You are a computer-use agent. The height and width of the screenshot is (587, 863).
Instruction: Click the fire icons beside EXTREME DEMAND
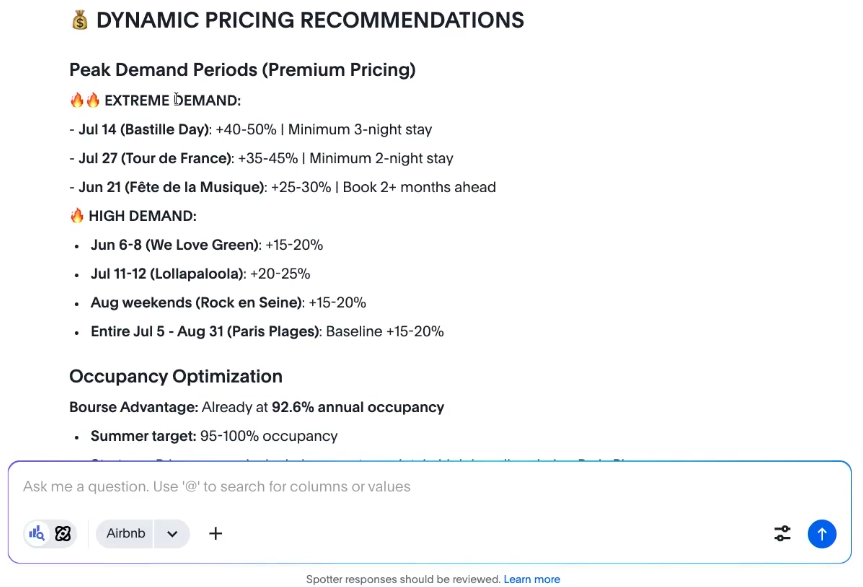85,100
